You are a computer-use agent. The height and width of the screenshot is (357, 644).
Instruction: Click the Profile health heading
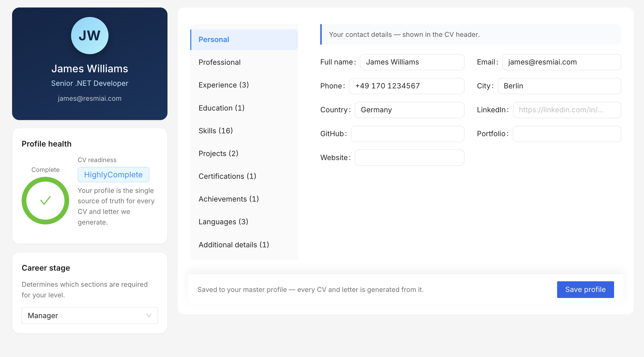coord(47,144)
